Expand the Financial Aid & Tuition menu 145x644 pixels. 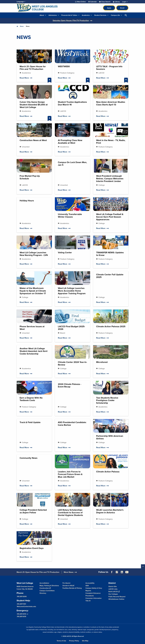70,15
